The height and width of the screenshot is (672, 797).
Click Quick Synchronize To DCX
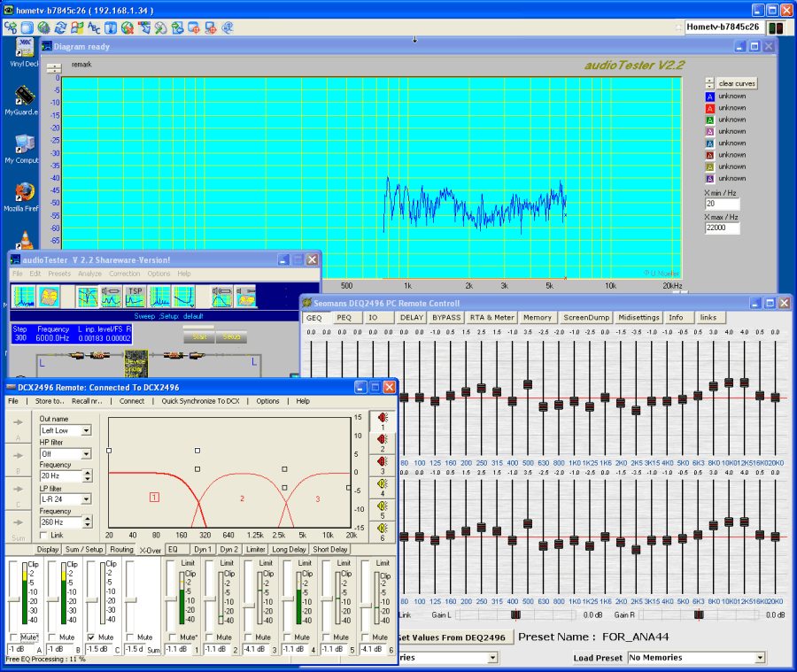(x=200, y=401)
